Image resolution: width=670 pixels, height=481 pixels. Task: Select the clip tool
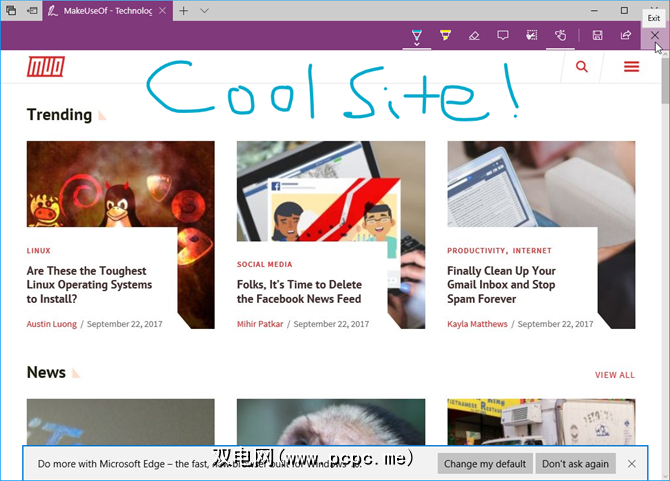(531, 35)
